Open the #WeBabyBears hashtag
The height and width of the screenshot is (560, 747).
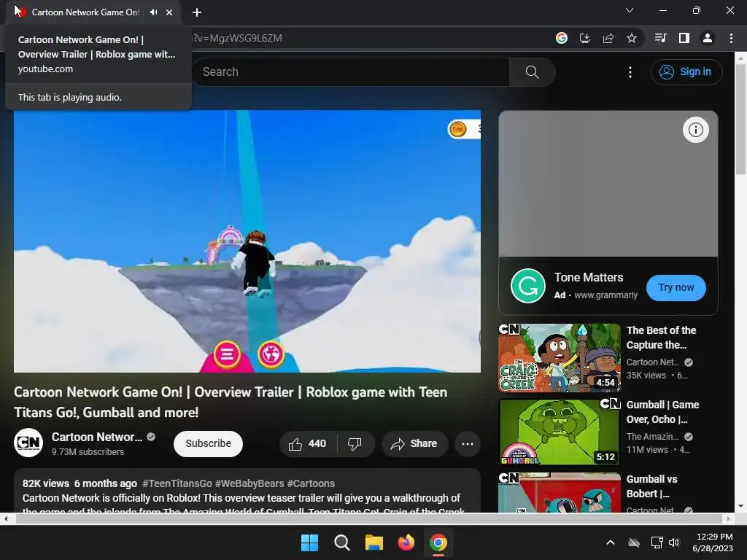coord(249,483)
